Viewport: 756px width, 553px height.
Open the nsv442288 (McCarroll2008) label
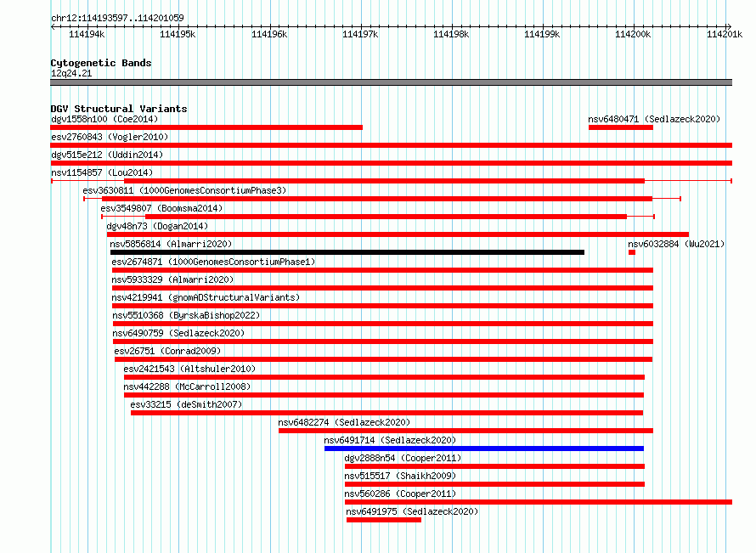(187, 387)
